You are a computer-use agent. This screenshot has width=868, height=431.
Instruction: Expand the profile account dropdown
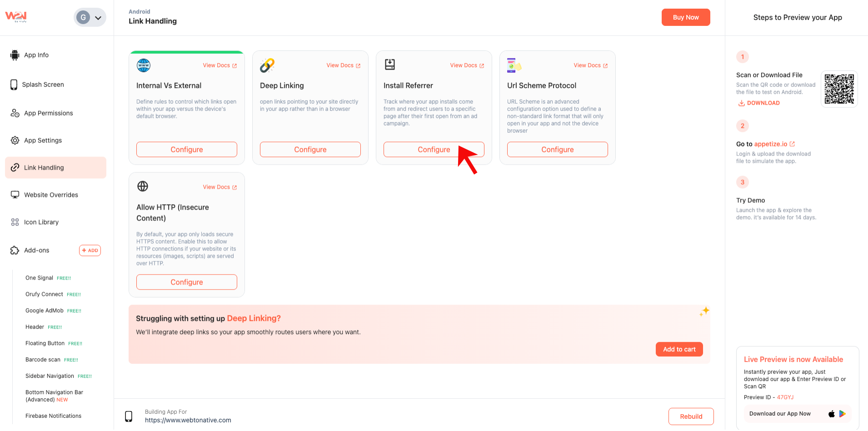coord(98,17)
